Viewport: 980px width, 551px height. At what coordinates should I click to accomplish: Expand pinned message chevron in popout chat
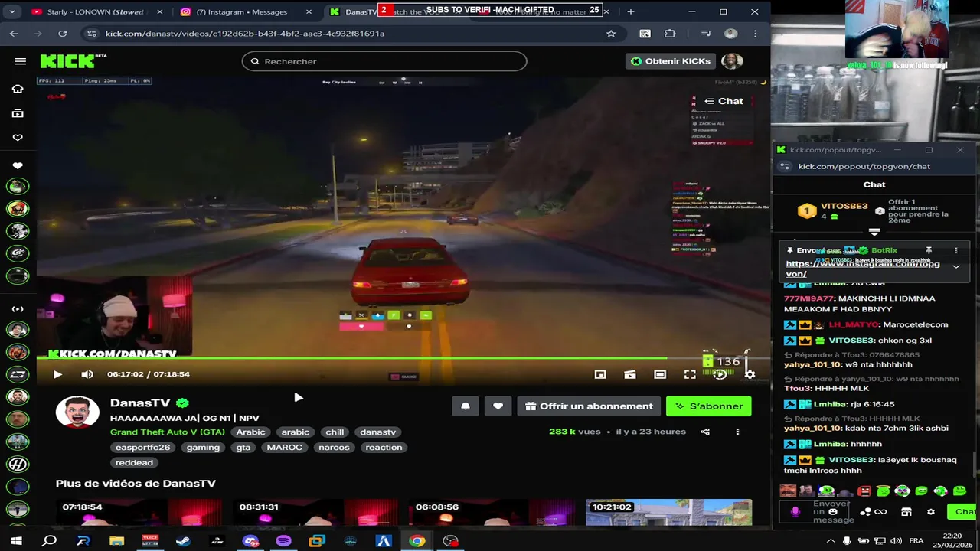[x=956, y=267]
